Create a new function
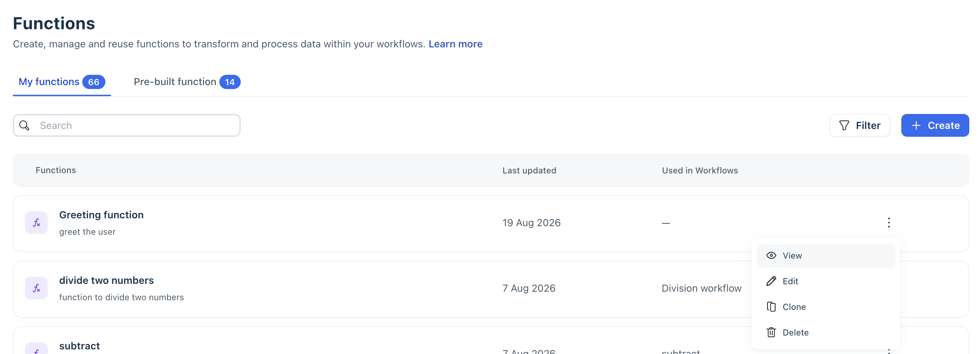980x354 pixels. (935, 125)
